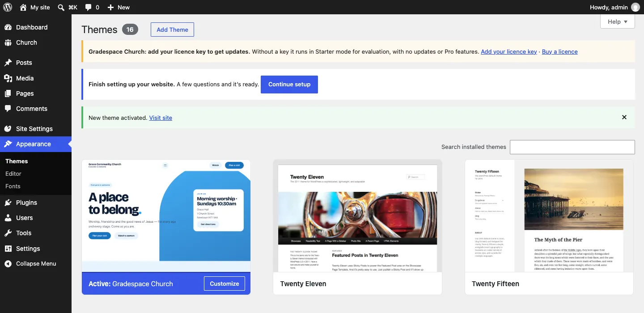Select the Gradespace Church theme screenshot
This screenshot has height=313, width=644.
166,216
